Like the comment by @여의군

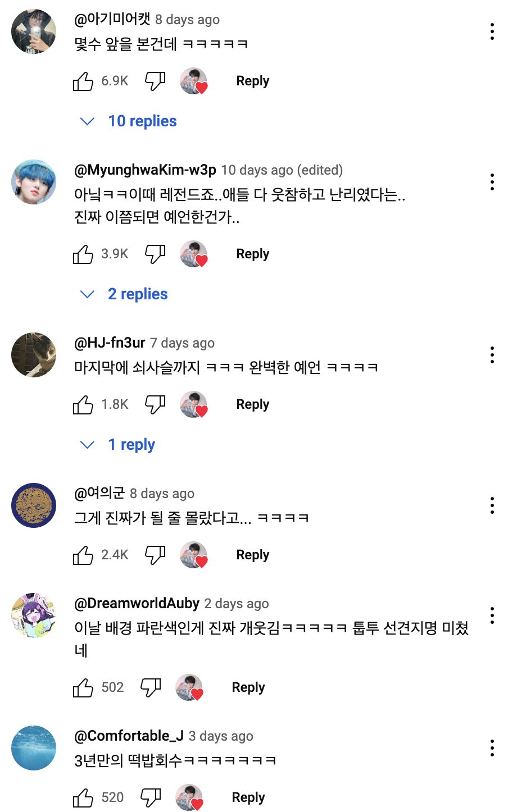[83, 555]
